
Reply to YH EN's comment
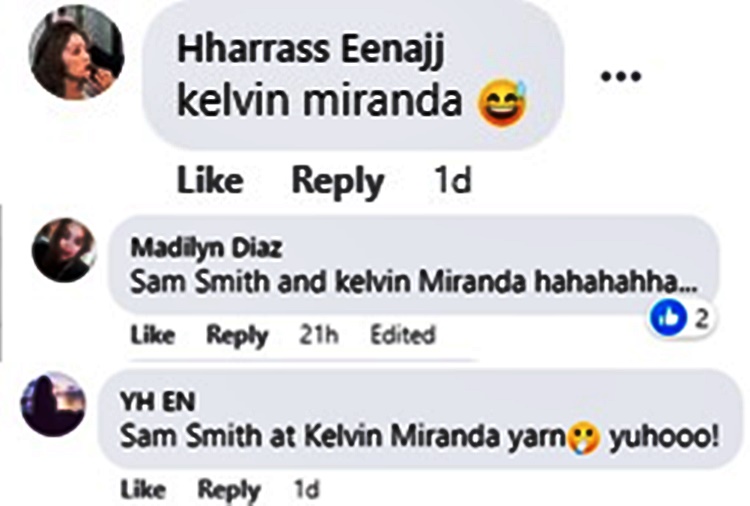pyautogui.click(x=229, y=490)
